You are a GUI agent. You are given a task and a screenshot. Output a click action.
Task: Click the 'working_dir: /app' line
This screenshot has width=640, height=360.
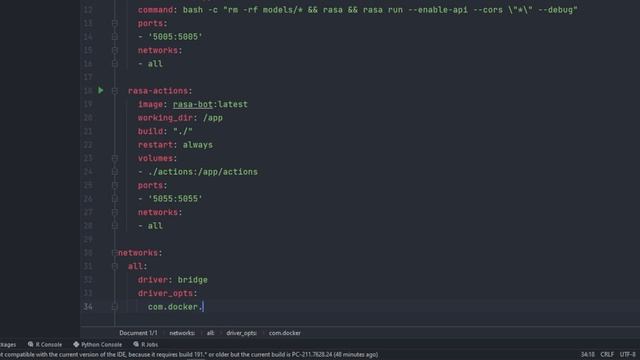[180, 118]
